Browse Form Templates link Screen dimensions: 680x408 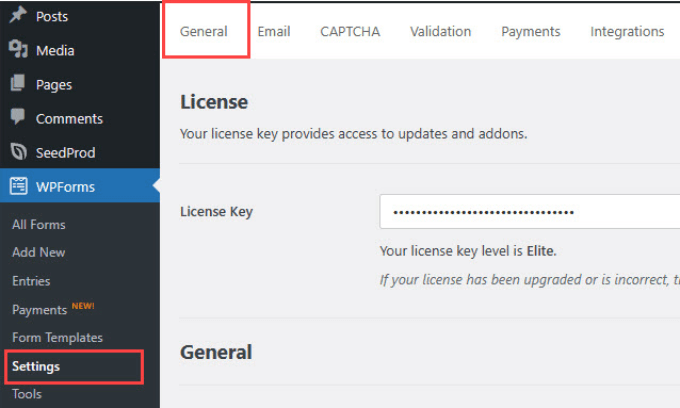[x=57, y=338]
